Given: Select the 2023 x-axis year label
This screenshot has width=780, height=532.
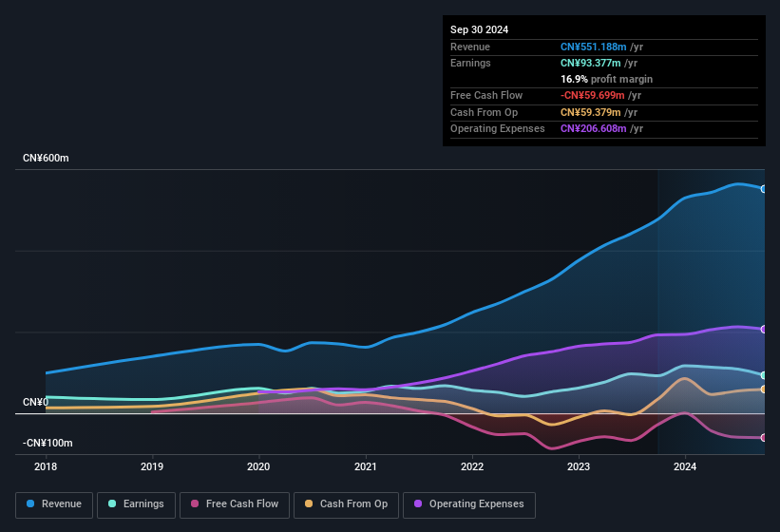Looking at the screenshot, I should point(579,466).
